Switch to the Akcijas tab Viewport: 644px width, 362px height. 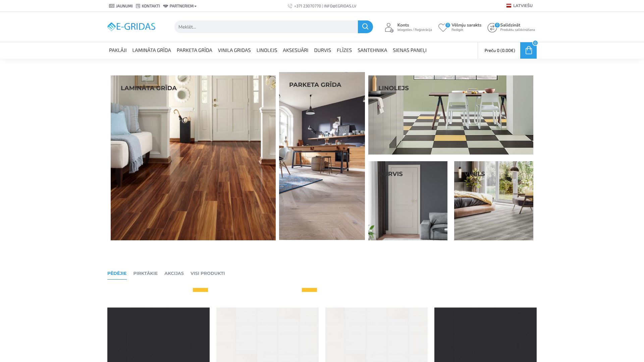[174, 273]
